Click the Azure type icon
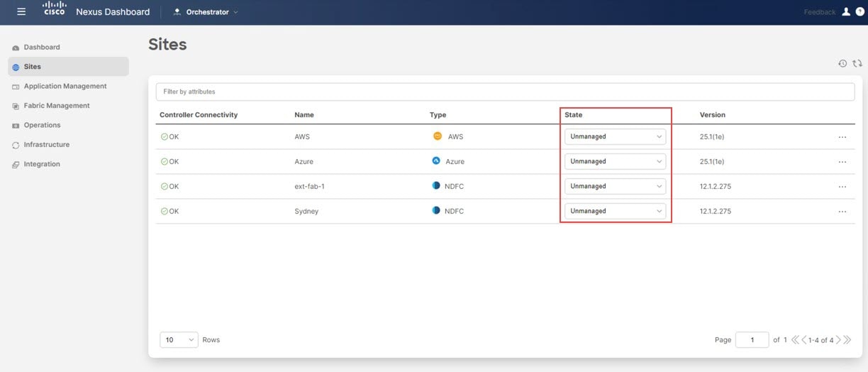This screenshot has height=372, width=868. [437, 161]
